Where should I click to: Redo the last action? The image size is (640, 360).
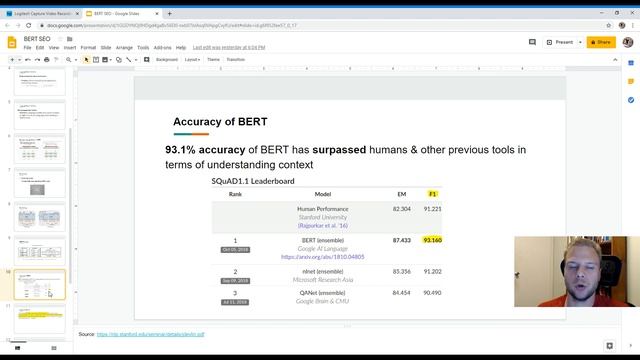tap(37, 60)
